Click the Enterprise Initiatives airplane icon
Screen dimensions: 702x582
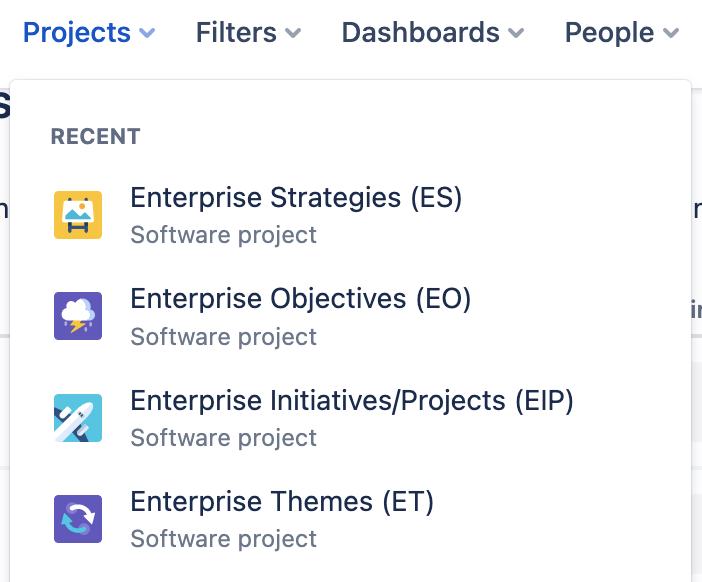78,418
